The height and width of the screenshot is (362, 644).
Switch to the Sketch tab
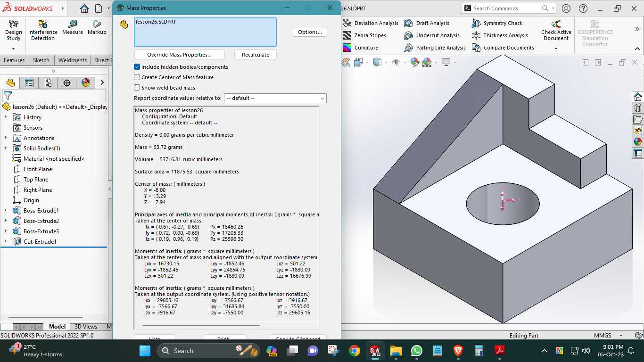[x=41, y=60]
